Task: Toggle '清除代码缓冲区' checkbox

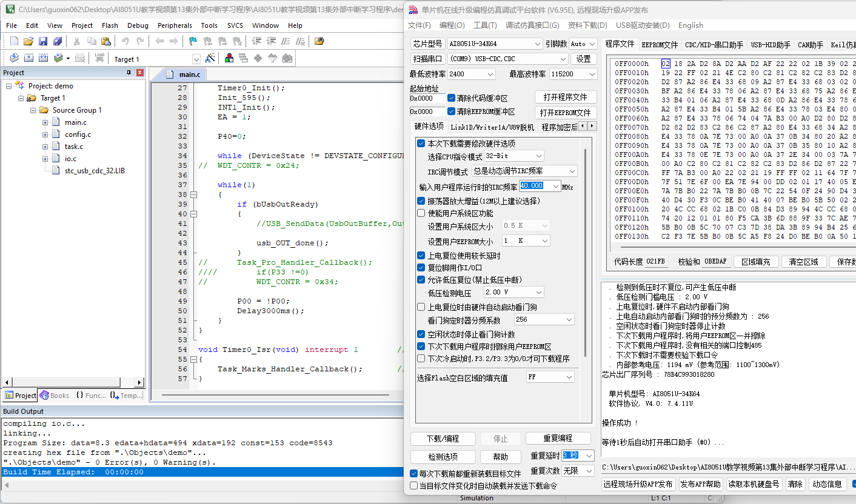Action: point(451,98)
